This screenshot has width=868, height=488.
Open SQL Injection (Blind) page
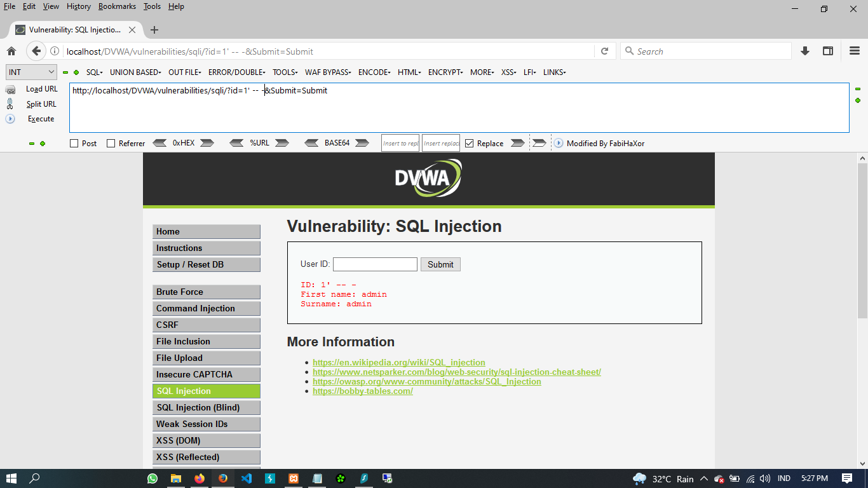(207, 408)
